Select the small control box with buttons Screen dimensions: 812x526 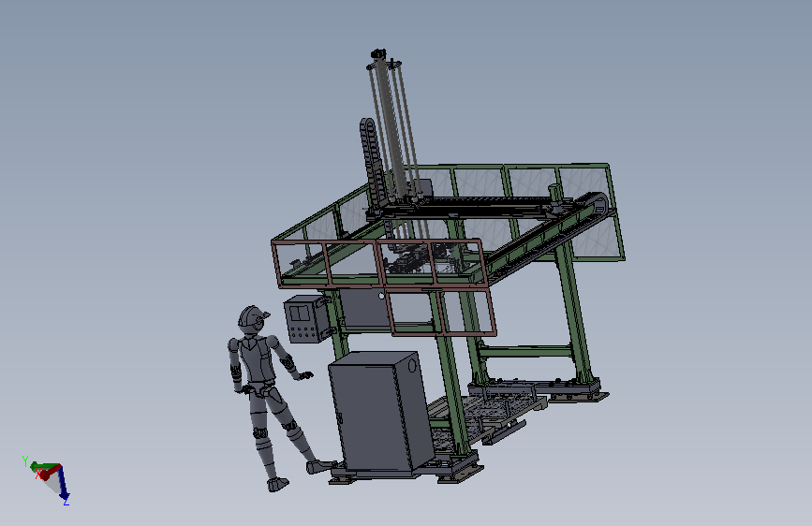tap(306, 319)
